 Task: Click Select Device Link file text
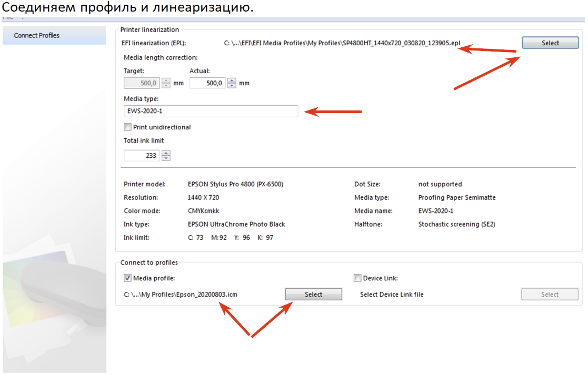[392, 295]
